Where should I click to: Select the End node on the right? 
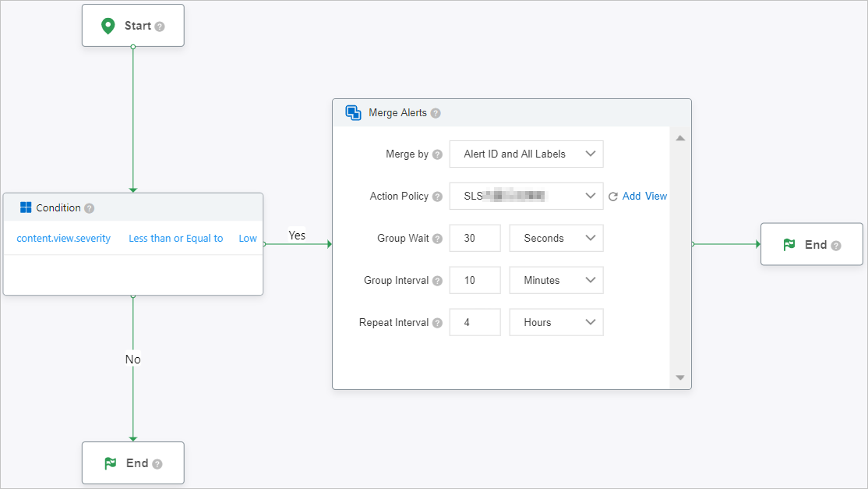point(811,245)
